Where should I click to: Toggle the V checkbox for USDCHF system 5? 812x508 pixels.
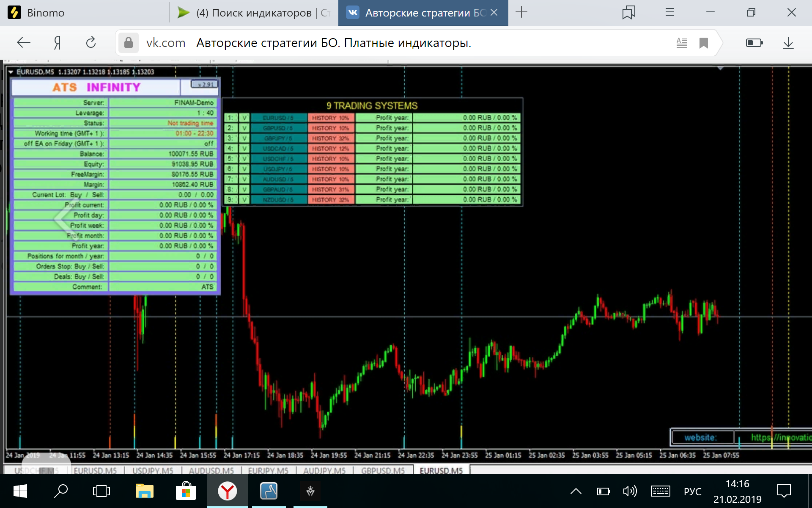[x=244, y=159]
